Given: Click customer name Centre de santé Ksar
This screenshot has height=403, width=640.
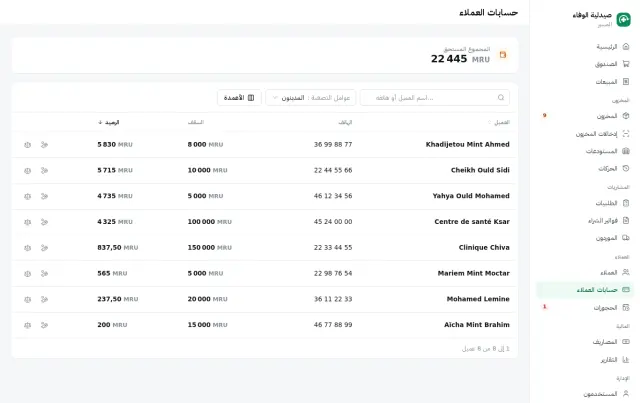Looking at the screenshot, I should click(x=472, y=222).
